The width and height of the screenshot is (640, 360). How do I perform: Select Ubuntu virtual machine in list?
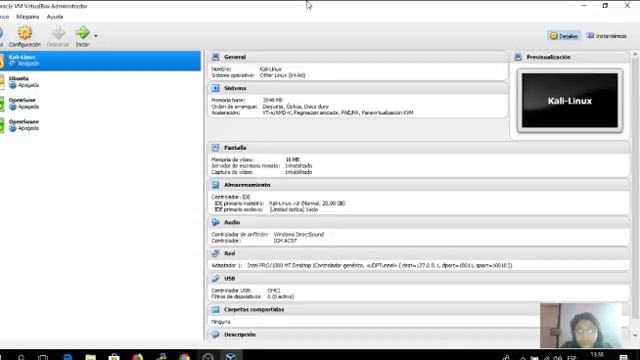100,82
